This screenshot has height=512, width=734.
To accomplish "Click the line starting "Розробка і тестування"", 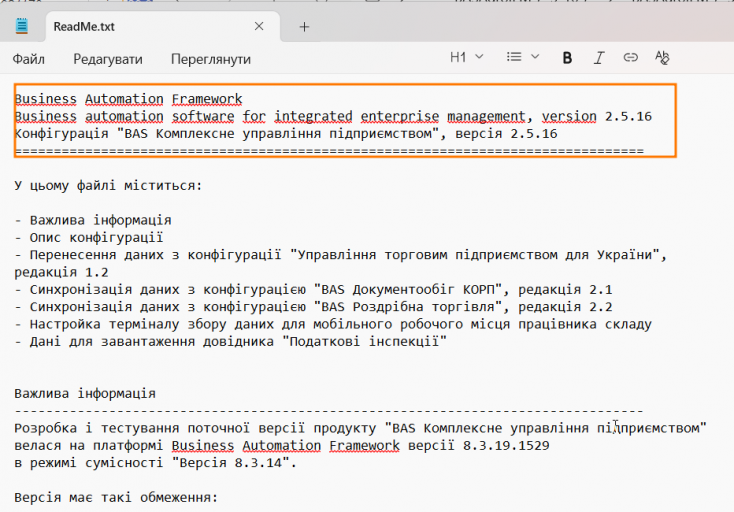I will pyautogui.click(x=360, y=428).
